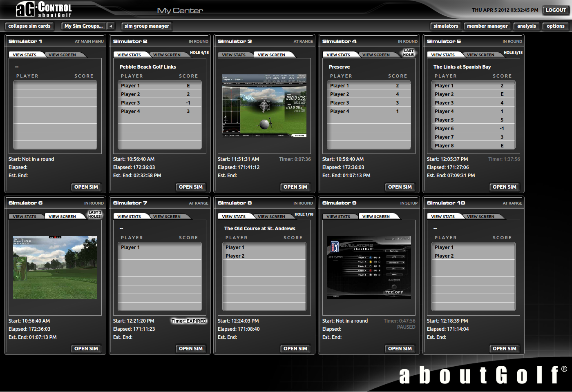The height and width of the screenshot is (392, 572).
Task: Click the PAUSED timer label on Simulator 9
Action: point(406,327)
